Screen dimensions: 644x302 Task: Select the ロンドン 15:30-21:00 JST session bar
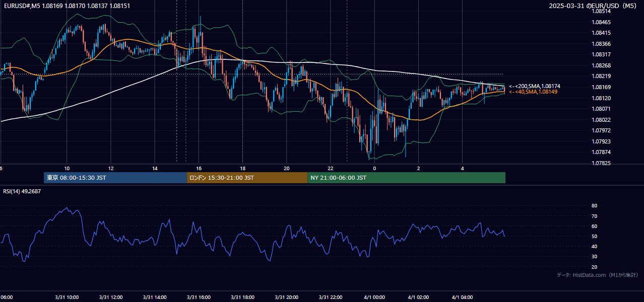pyautogui.click(x=247, y=178)
